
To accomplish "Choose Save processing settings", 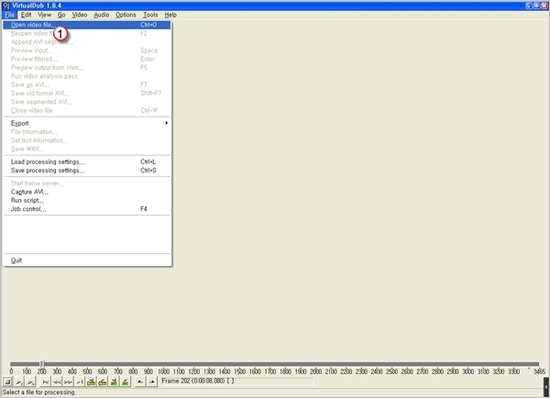I will coord(87,170).
